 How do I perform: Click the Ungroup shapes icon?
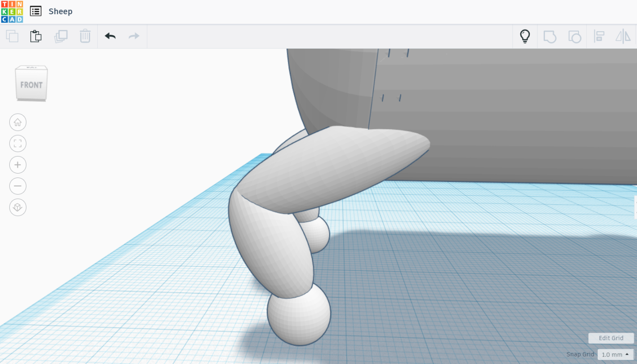(575, 36)
